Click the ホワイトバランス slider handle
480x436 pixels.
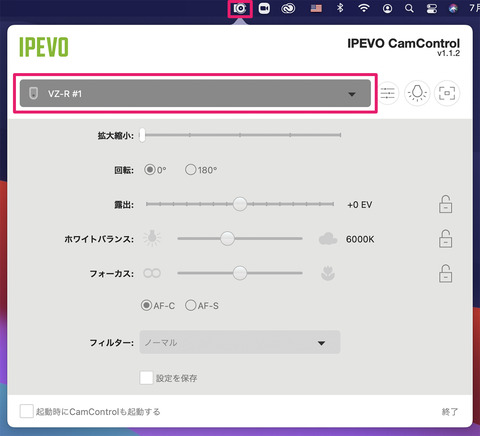(x=227, y=239)
